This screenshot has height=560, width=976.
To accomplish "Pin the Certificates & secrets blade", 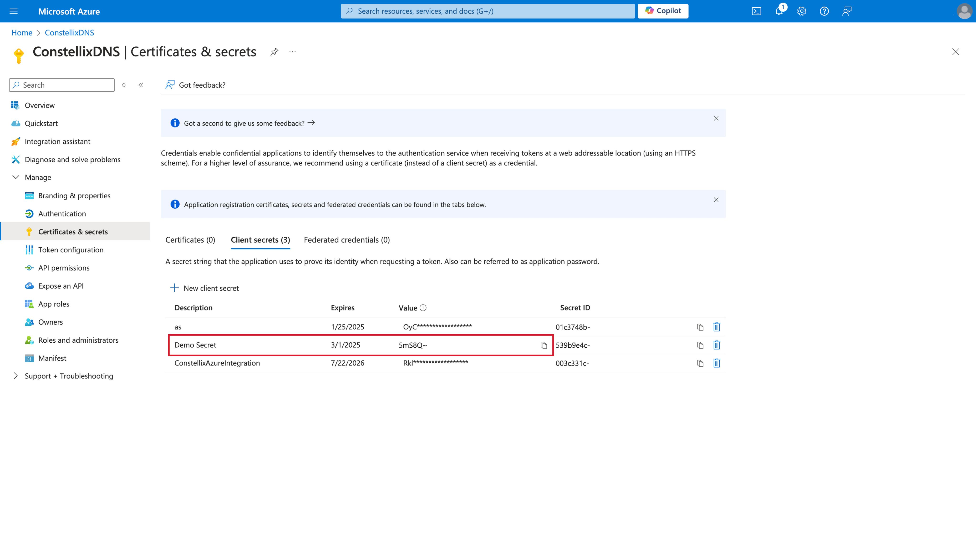I will [274, 51].
